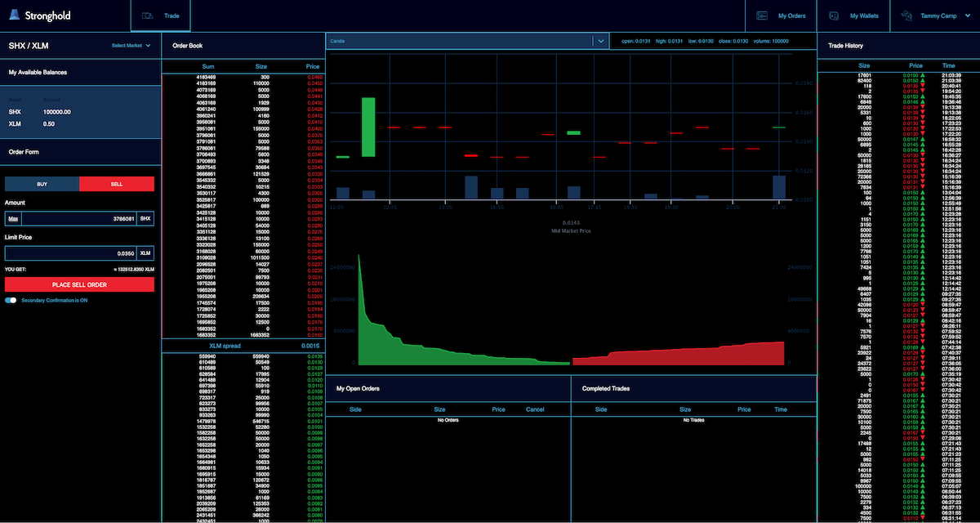This screenshot has height=523, width=980.
Task: Click the Order Form heading
Action: click(x=24, y=152)
